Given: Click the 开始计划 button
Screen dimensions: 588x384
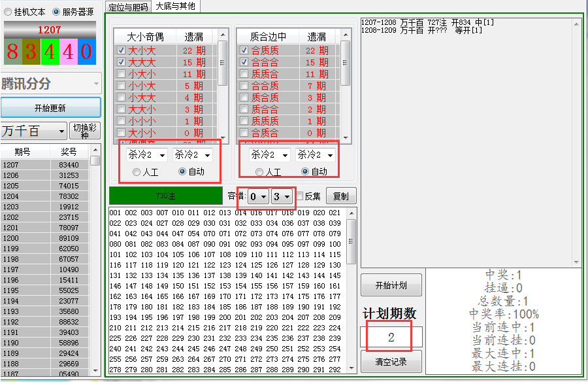Looking at the screenshot, I should (x=391, y=285).
